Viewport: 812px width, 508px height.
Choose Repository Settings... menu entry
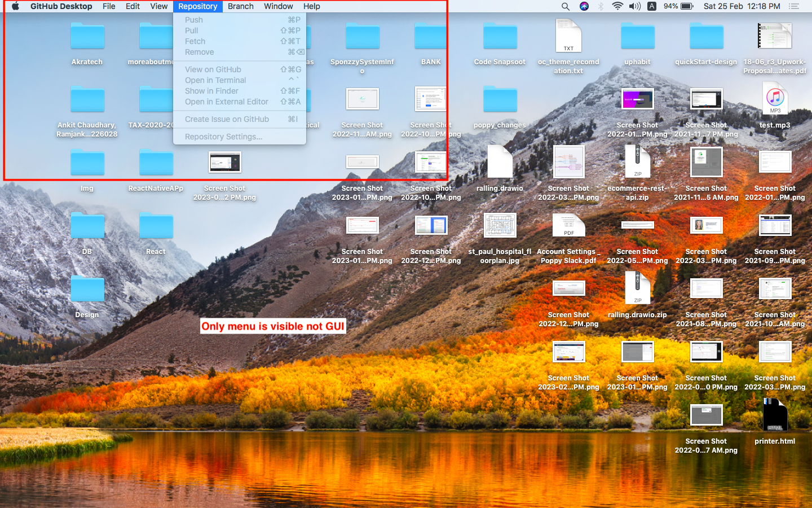coord(240,137)
